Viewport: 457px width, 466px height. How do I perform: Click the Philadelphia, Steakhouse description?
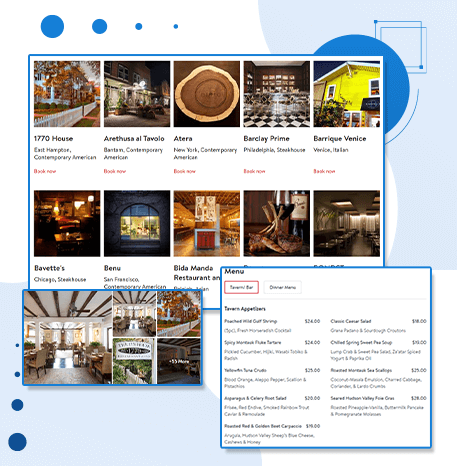coord(274,150)
